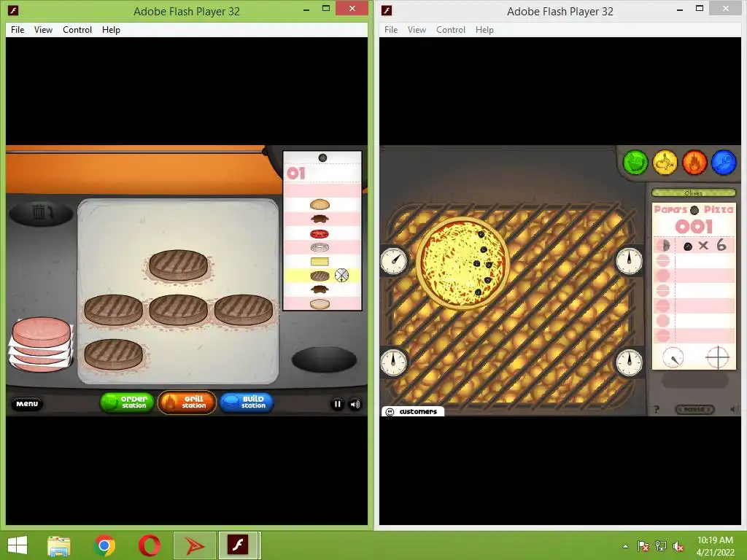The width and height of the screenshot is (747, 560).
Task: Open Control menu in right Flash Player
Action: click(x=451, y=29)
